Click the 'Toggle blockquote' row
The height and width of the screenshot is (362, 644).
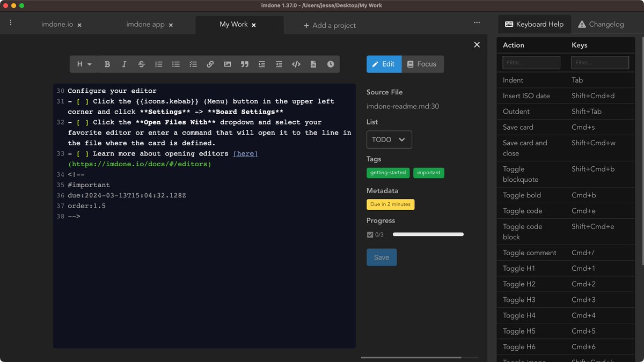coord(566,174)
